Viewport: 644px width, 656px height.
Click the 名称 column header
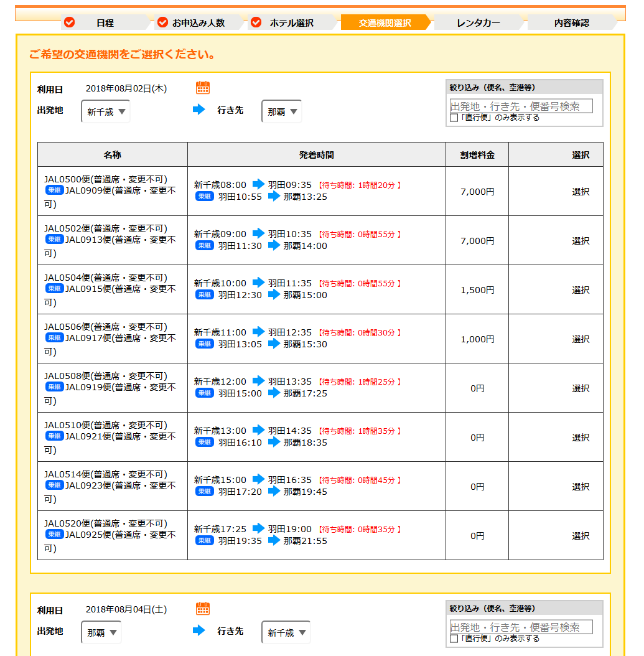[x=113, y=155]
